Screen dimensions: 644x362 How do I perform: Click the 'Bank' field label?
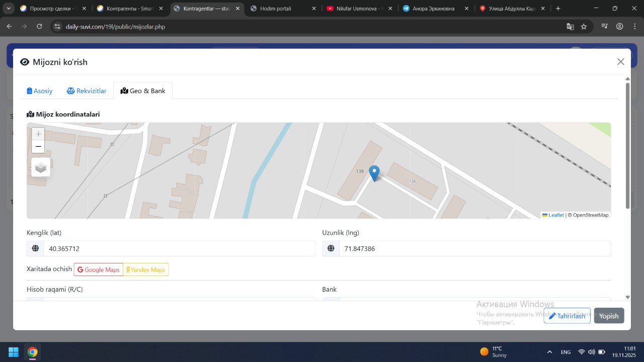point(330,289)
